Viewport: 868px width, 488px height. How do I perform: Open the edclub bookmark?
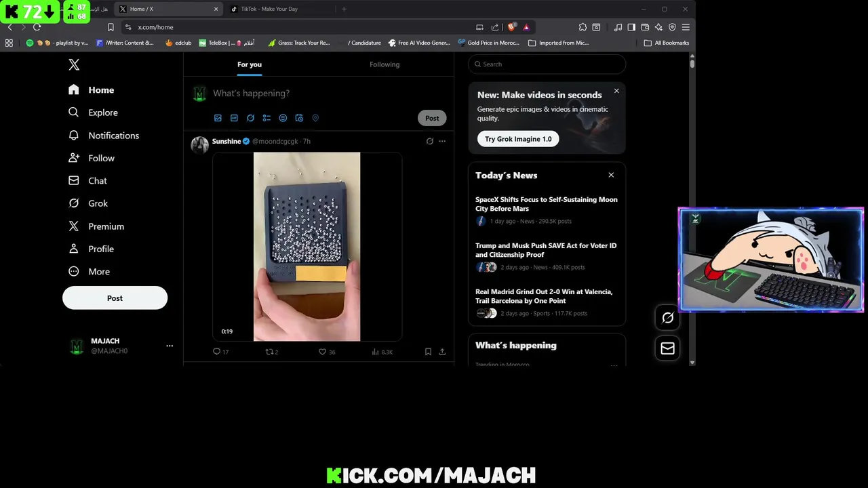178,43
